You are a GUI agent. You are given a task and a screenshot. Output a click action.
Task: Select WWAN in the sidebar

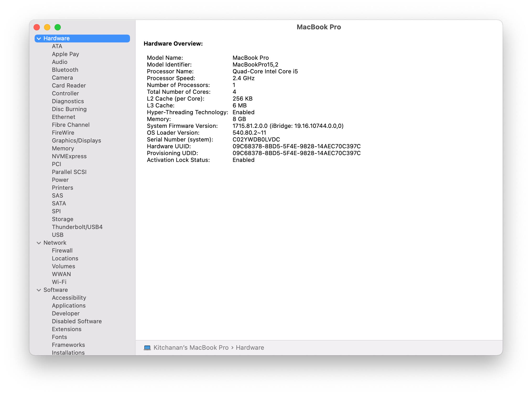(61, 274)
